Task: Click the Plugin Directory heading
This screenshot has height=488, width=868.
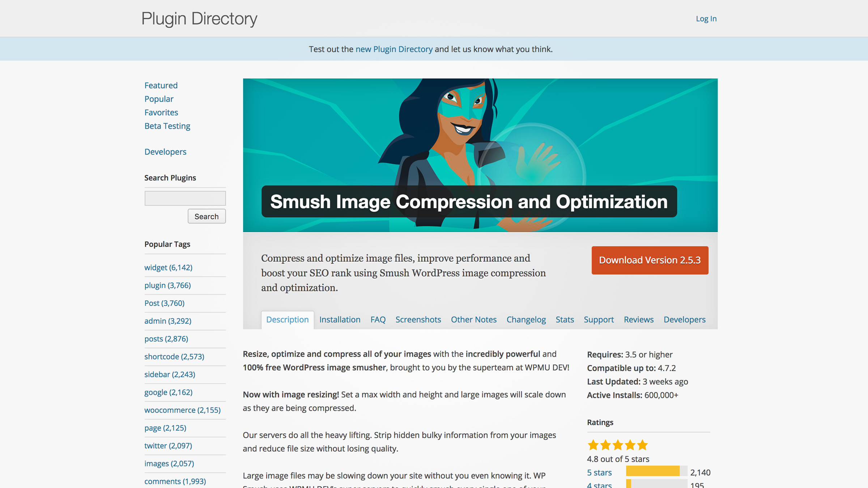Action: 199,19
